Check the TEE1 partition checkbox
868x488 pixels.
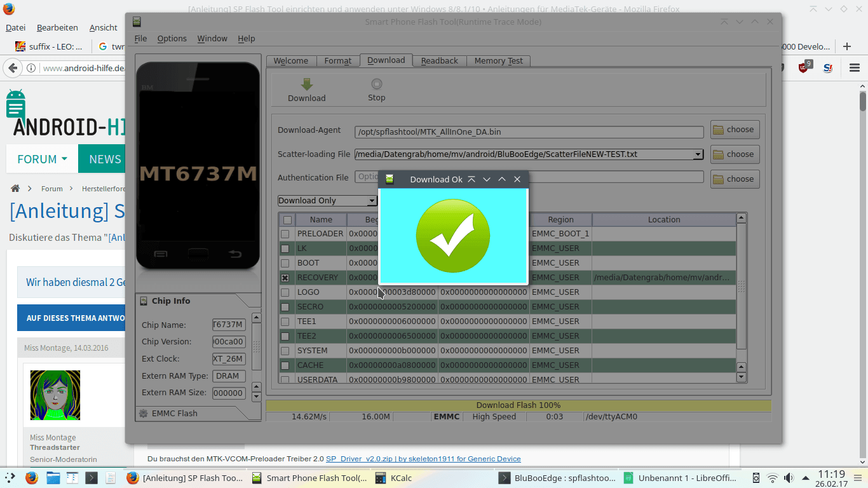tap(285, 322)
